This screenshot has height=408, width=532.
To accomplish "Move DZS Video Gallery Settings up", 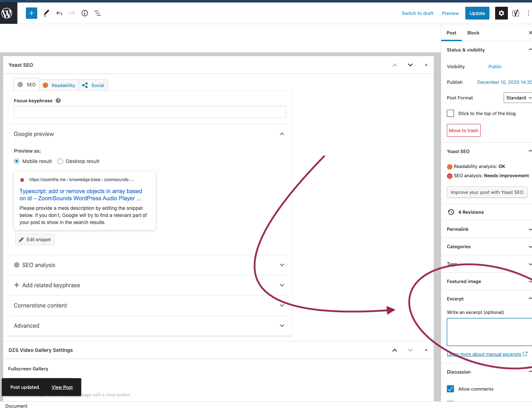I will click(x=395, y=350).
